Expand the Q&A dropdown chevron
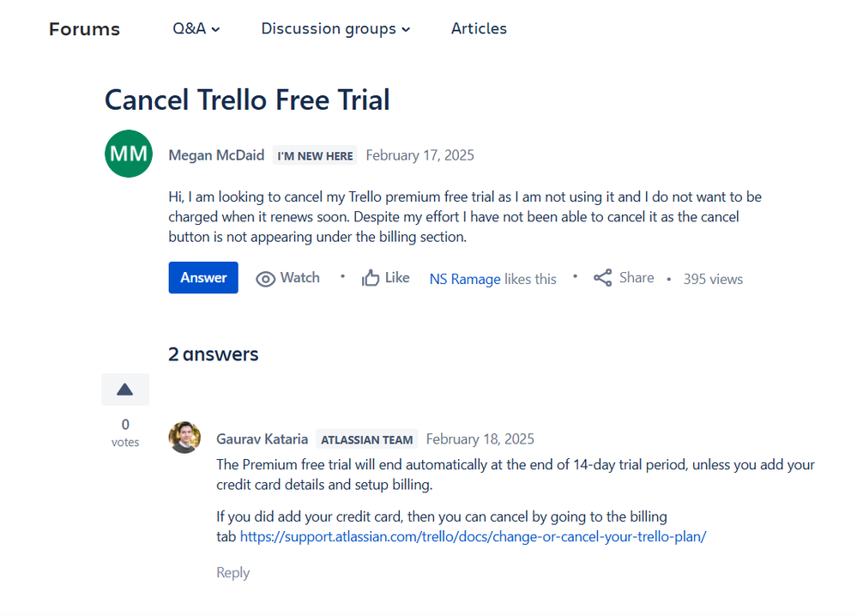The image size is (857, 616). (x=215, y=29)
